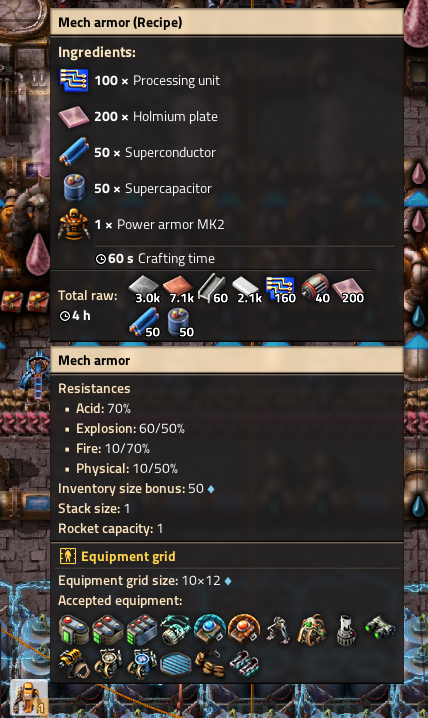The width and height of the screenshot is (428, 718).
Task: Click the portable solar panel equipment icon
Action: tap(176, 663)
